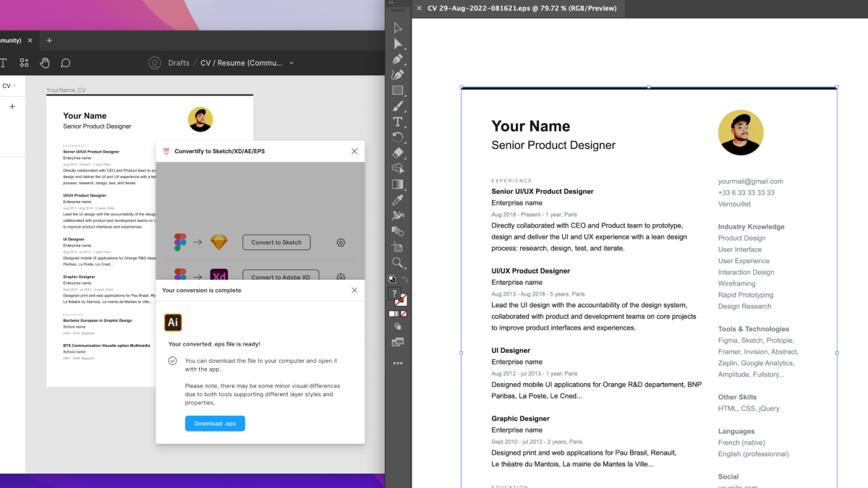Expand Illustrator toolbar double-arrow
Screen dimensions: 868x488
pyautogui.click(x=391, y=3)
